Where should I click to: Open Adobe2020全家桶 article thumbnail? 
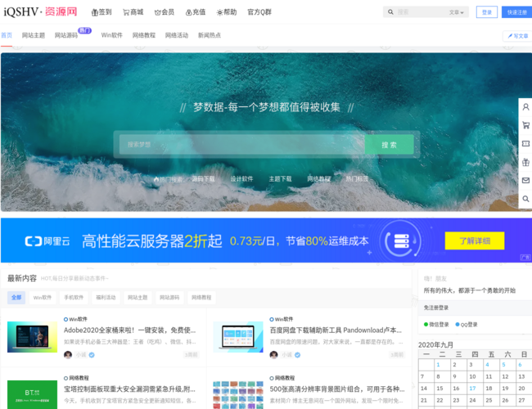click(x=32, y=337)
